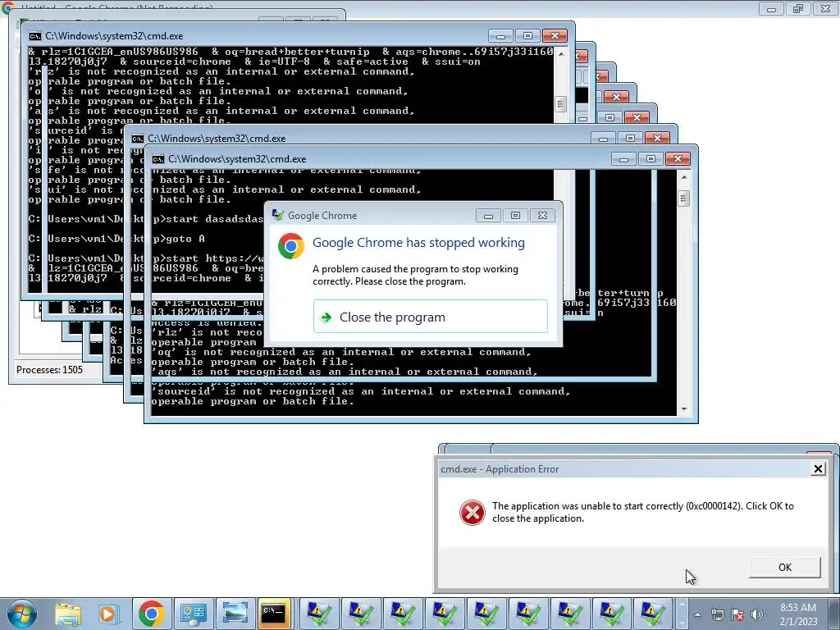Click the cmd.exe command prompt taskbar button
This screenshot has width=840, height=630.
coord(274,614)
